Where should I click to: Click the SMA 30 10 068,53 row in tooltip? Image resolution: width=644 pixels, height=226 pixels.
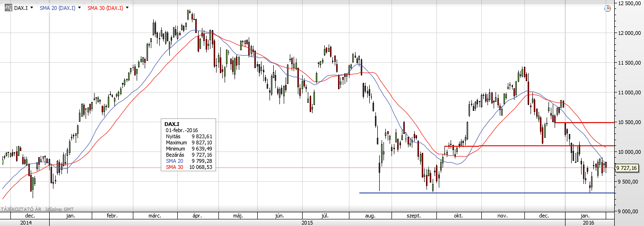pos(189,167)
